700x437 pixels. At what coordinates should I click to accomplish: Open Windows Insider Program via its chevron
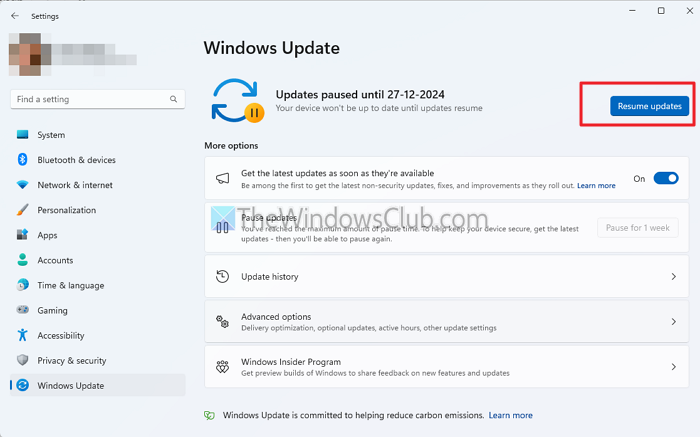click(674, 366)
